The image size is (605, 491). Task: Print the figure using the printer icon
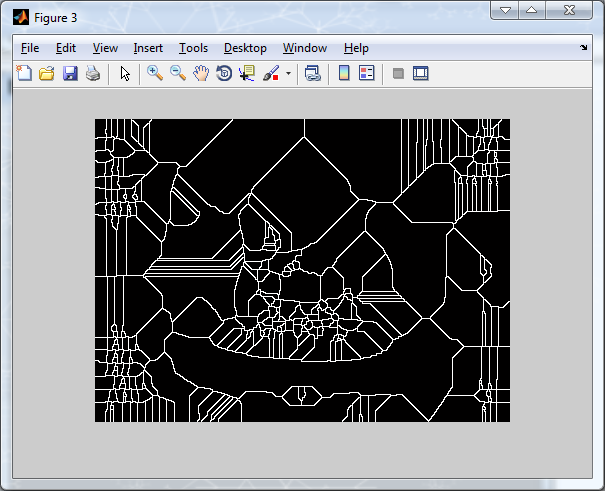pos(93,73)
